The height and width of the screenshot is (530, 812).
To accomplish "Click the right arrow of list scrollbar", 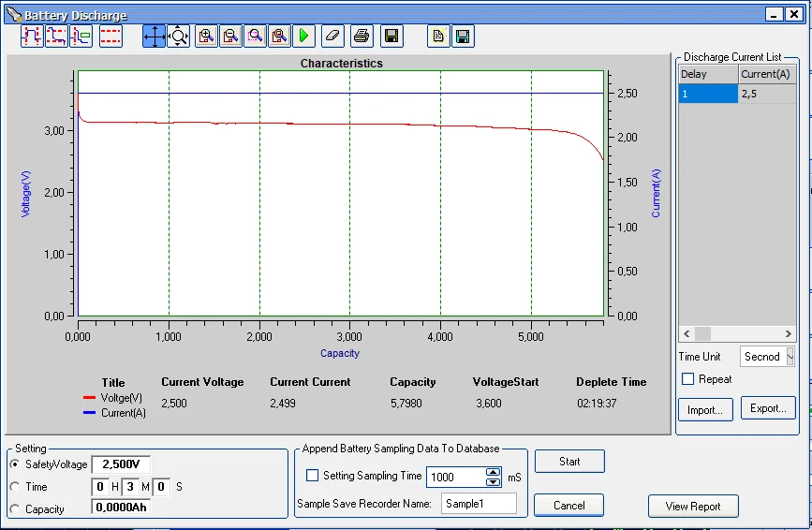I will pos(789,334).
